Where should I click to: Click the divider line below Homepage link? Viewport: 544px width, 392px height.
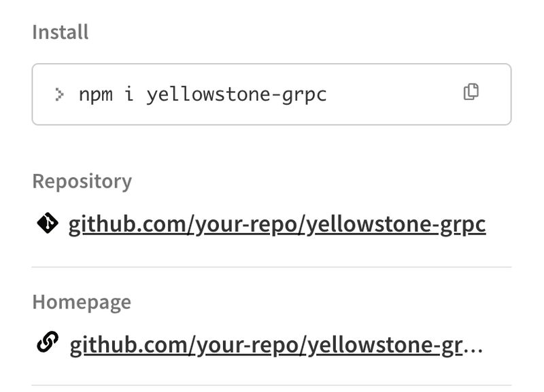tap(271, 385)
